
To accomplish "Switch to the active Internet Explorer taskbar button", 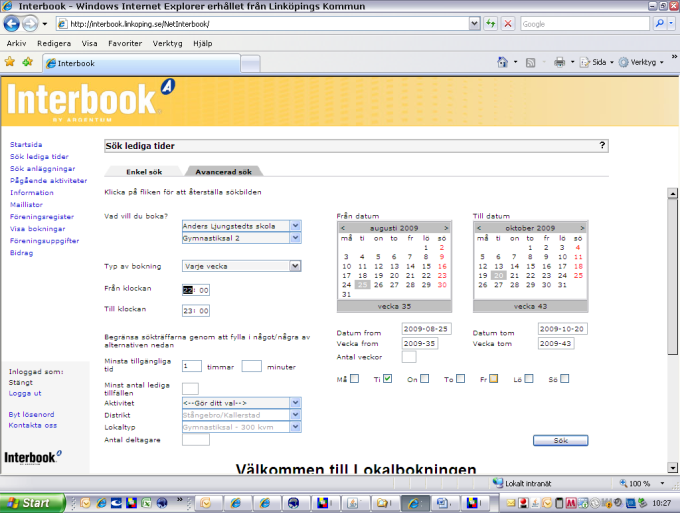I will coord(414,503).
